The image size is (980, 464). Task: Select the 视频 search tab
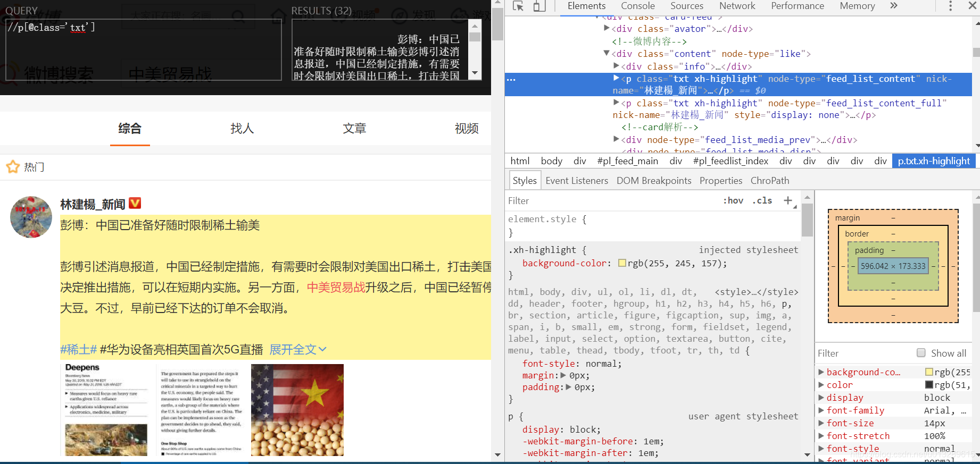coord(467,128)
